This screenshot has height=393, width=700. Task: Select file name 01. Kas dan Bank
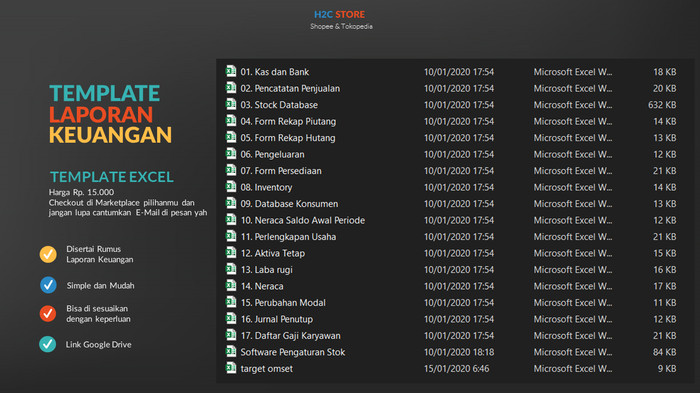pyautogui.click(x=275, y=72)
